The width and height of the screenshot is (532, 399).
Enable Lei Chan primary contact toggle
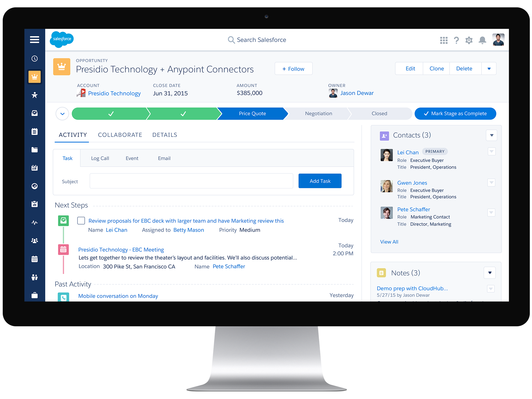click(x=491, y=151)
